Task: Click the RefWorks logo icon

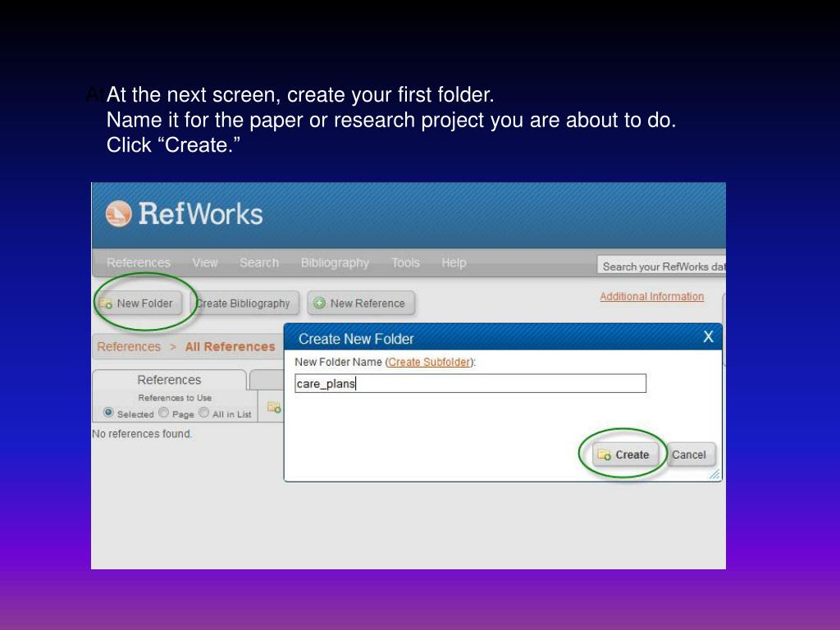Action: (x=118, y=214)
